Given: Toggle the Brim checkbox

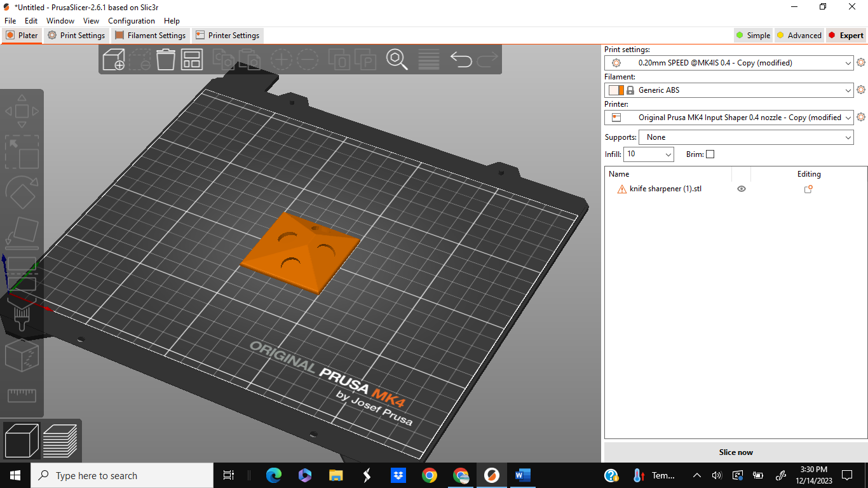Looking at the screenshot, I should (710, 154).
